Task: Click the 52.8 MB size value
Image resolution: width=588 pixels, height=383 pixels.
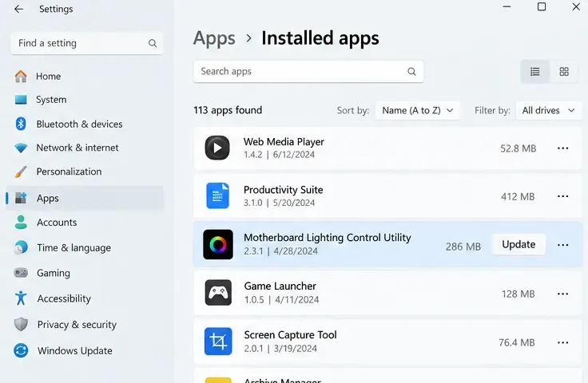Action: (x=518, y=148)
